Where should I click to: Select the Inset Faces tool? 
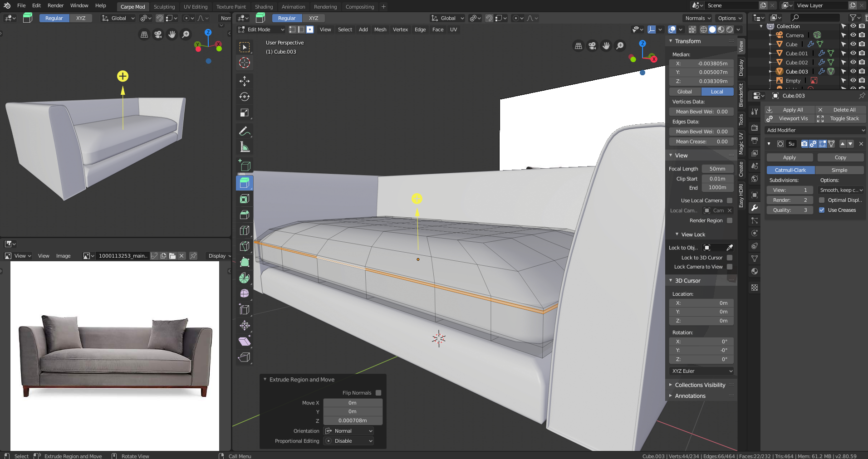(x=245, y=199)
